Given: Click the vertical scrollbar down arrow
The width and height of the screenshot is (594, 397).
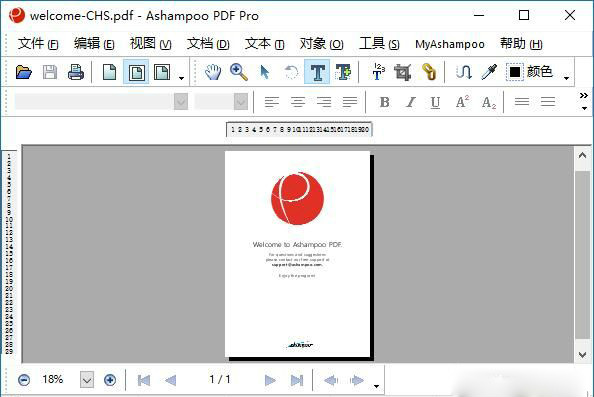Looking at the screenshot, I should pyautogui.click(x=583, y=355).
